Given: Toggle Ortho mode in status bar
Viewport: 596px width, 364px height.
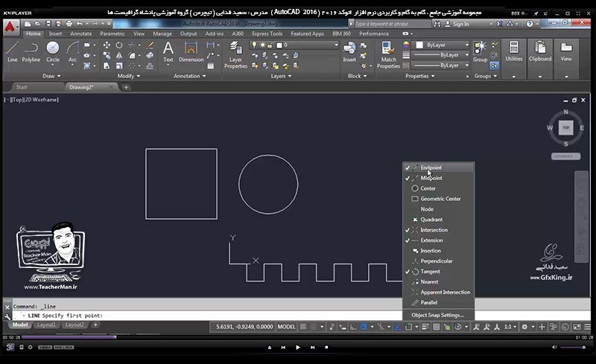Looking at the screenshot, I should (353, 327).
